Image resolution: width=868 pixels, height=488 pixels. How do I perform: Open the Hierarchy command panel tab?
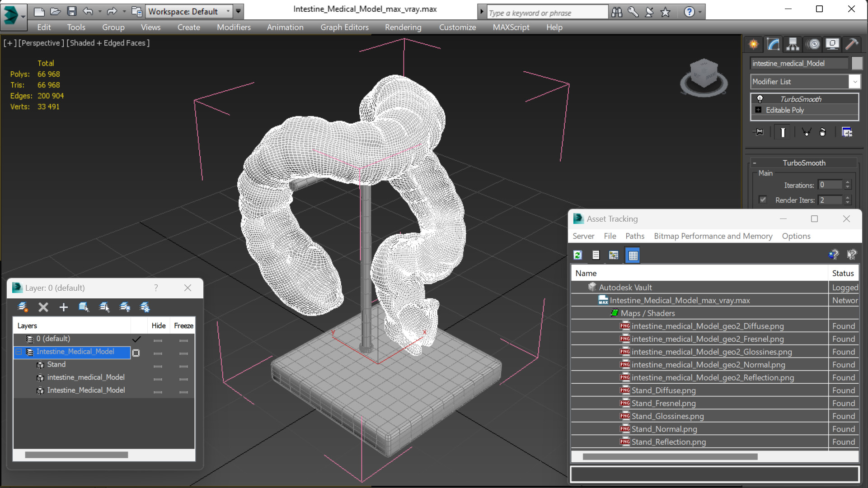pyautogui.click(x=793, y=44)
